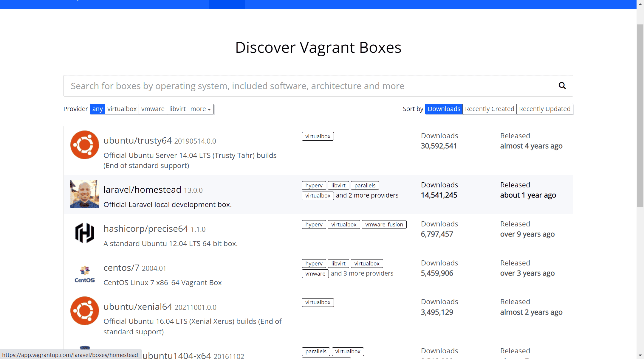Viewport: 644px width, 359px height.
Task: Click virtualbox tag on centos/7 row
Action: click(x=367, y=264)
